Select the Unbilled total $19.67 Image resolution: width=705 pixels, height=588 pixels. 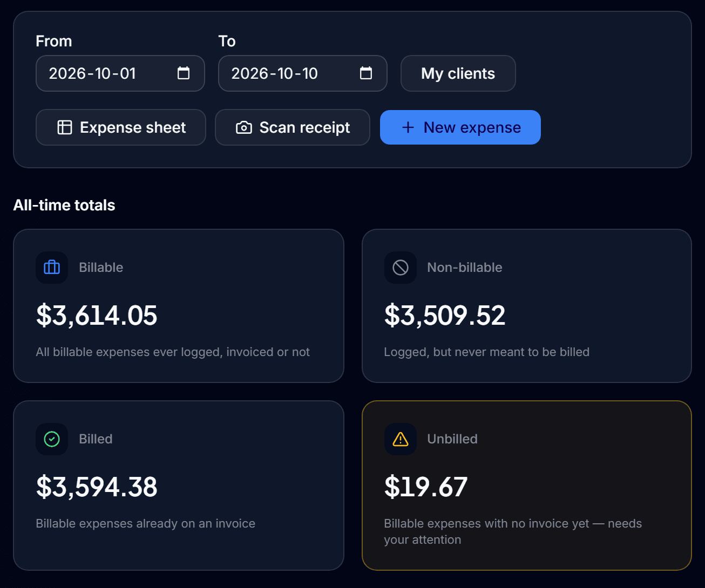tap(426, 487)
